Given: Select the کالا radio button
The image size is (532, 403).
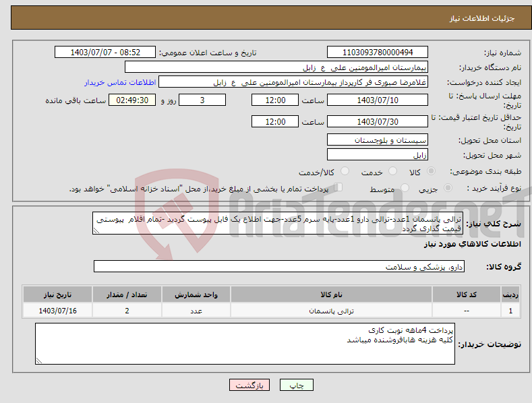Looking at the screenshot, I should 431,171.
